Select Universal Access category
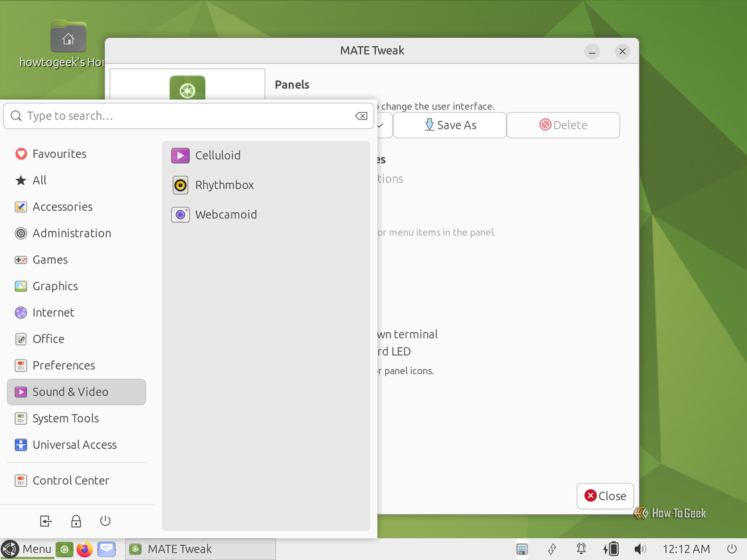 coord(76,445)
